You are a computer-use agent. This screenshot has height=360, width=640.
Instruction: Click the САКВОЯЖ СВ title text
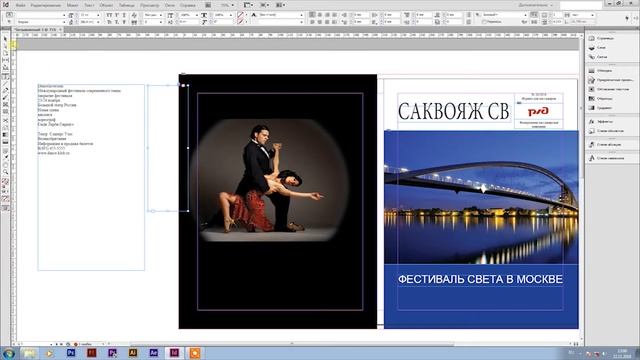(x=453, y=111)
